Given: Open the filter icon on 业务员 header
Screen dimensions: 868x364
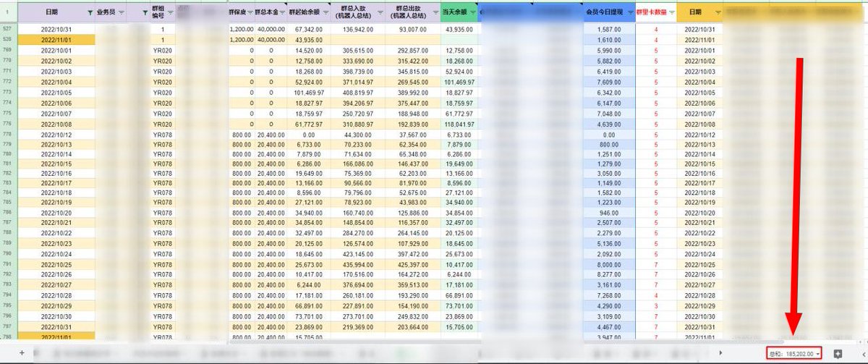Looking at the screenshot, I should tap(121, 13).
